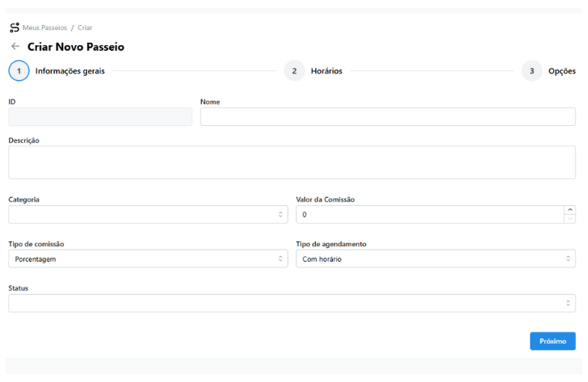Open the Tipo de agendamento selector
This screenshot has height=382, width=588.
click(435, 259)
